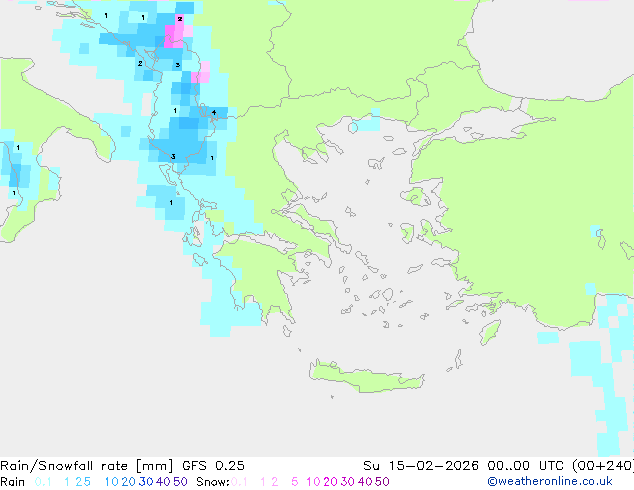This screenshot has height=490, width=634.
Task: Click the "00..00 UTC" time text
Action: 526,466
